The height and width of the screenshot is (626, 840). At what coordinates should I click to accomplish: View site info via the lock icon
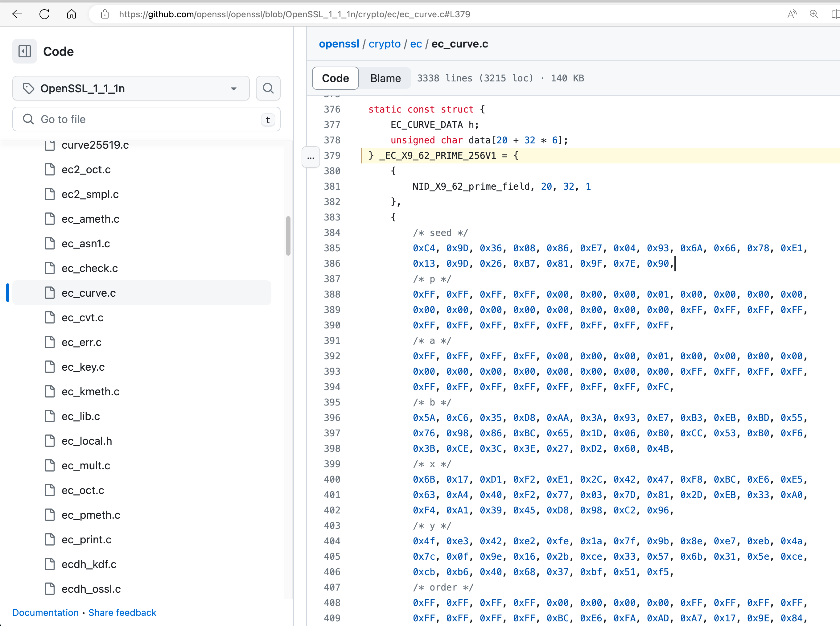coord(105,14)
